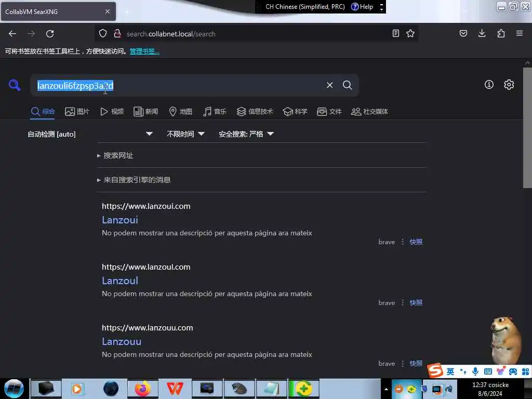Switch to the 新闻 news tab
Image resolution: width=532 pixels, height=399 pixels.
point(146,111)
